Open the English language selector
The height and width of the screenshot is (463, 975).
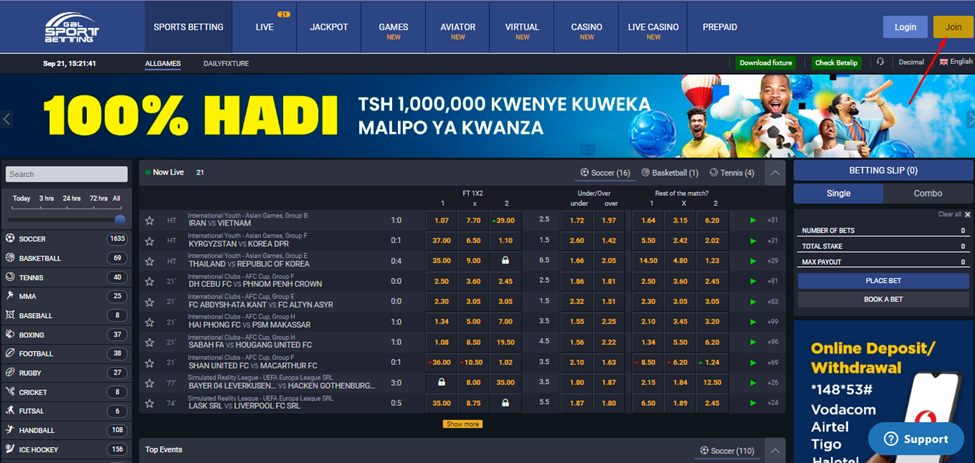coord(956,62)
